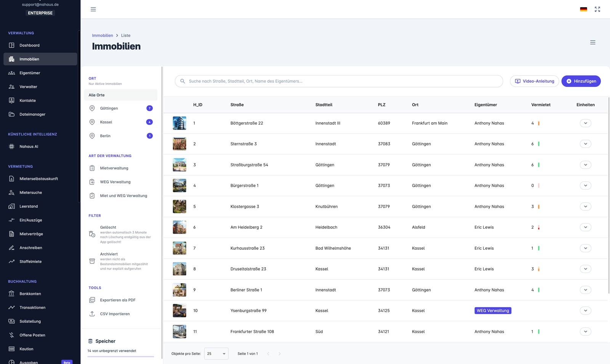Viewport: 610px width, 364px height.
Task: Click the Göttingen location pin icon
Action: [92, 108]
